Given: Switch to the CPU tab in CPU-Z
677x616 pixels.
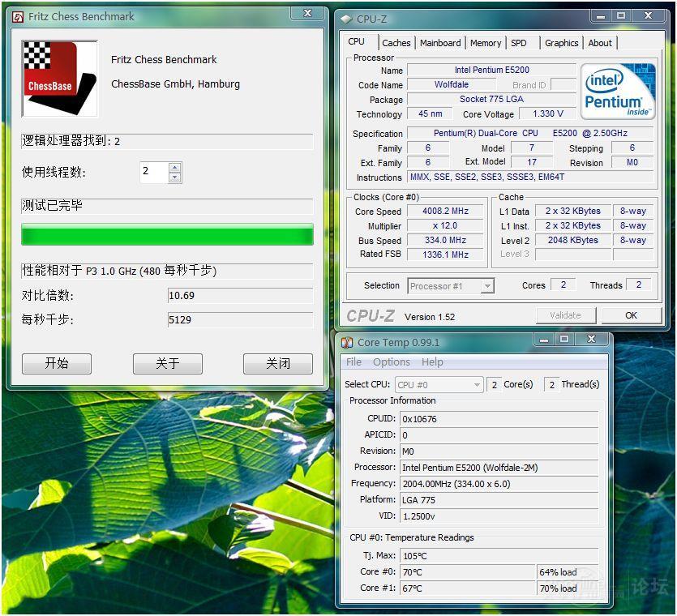Looking at the screenshot, I should [356, 42].
